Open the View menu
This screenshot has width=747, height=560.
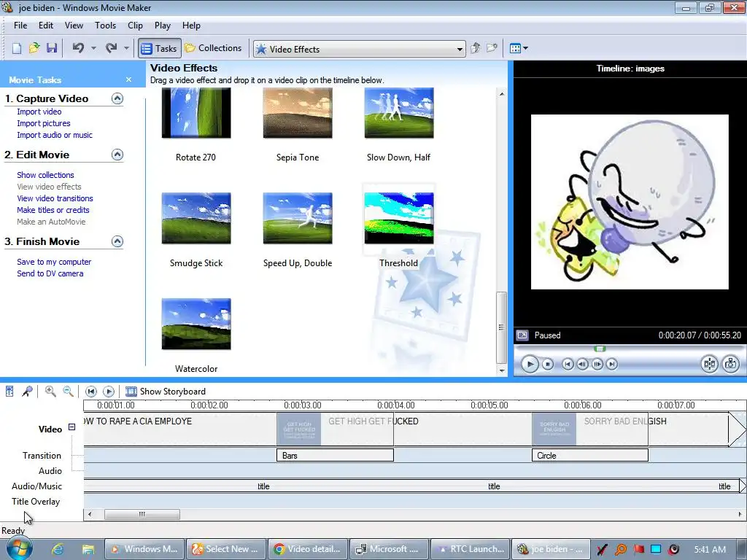pyautogui.click(x=74, y=26)
